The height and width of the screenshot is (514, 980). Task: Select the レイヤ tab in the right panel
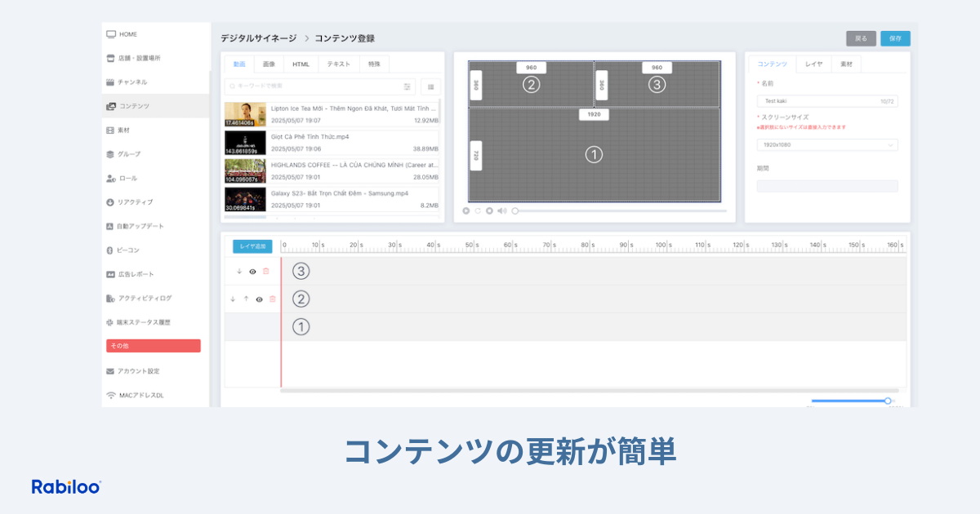813,64
